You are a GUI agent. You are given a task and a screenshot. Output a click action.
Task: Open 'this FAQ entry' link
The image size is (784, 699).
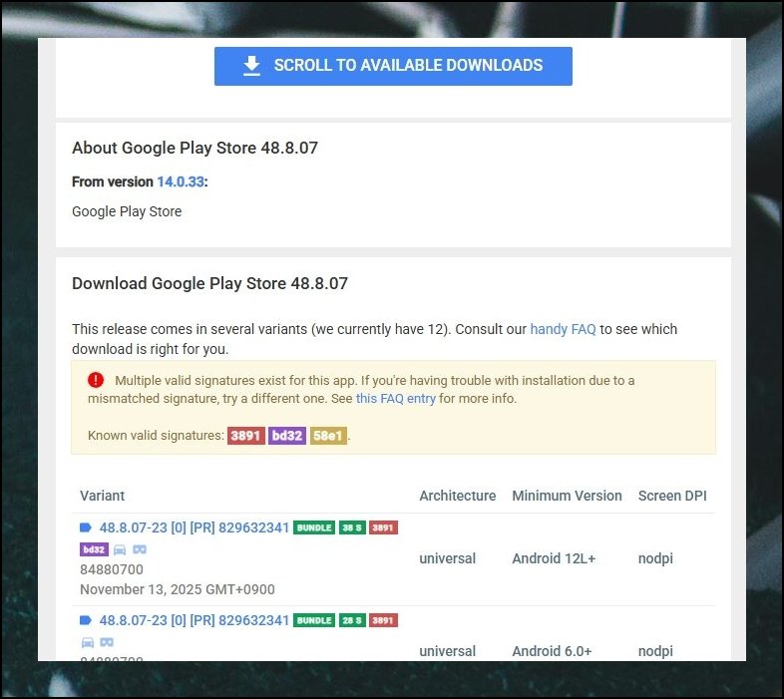(x=396, y=399)
